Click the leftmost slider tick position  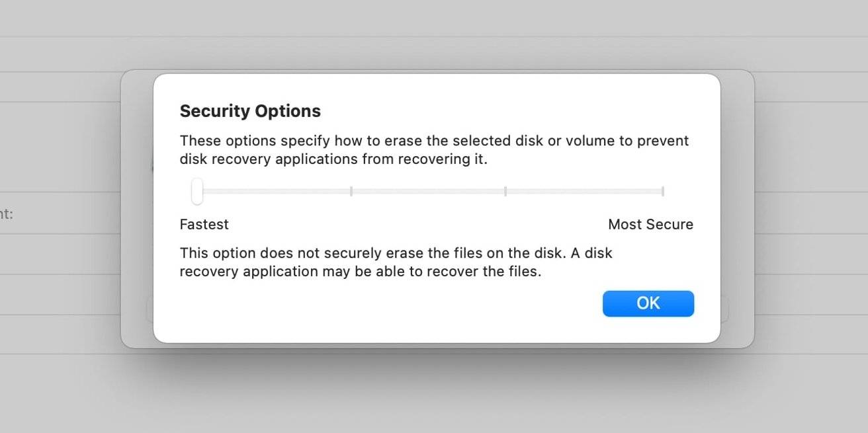pos(196,191)
